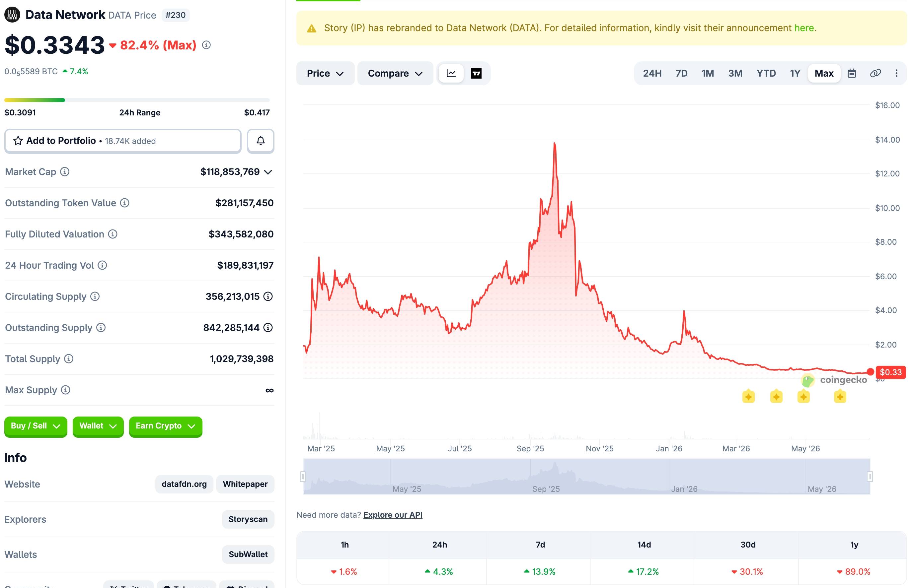Viewport: 913px width, 588px height.
Task: Open the Total Supply info icon
Action: point(69,359)
